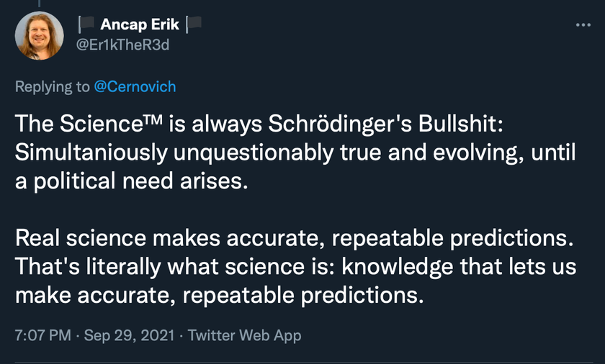The image size is (605, 364).
Task: Click the misspelled word Simultaniously
Action: pyautogui.click(x=91, y=153)
